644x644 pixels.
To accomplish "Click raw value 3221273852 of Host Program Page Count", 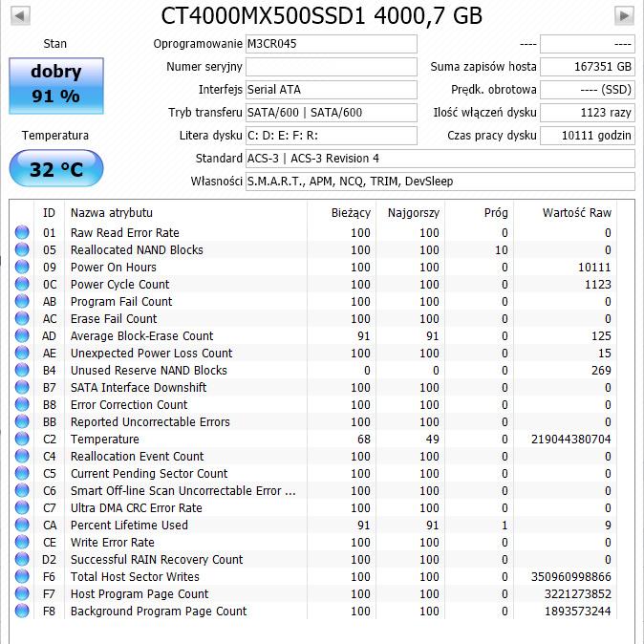I will click(x=578, y=594).
